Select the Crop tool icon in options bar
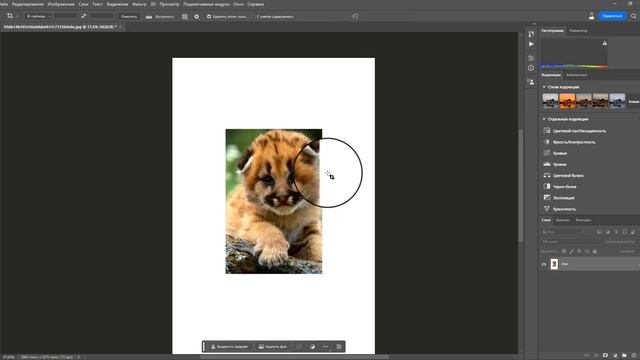Viewport: 640px width, 360px height. [9, 16]
